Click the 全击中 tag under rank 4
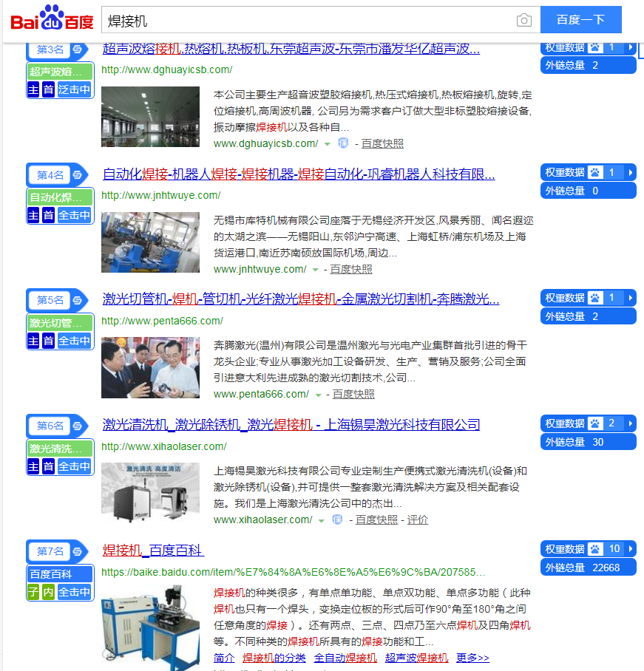The image size is (644, 671). click(x=75, y=215)
